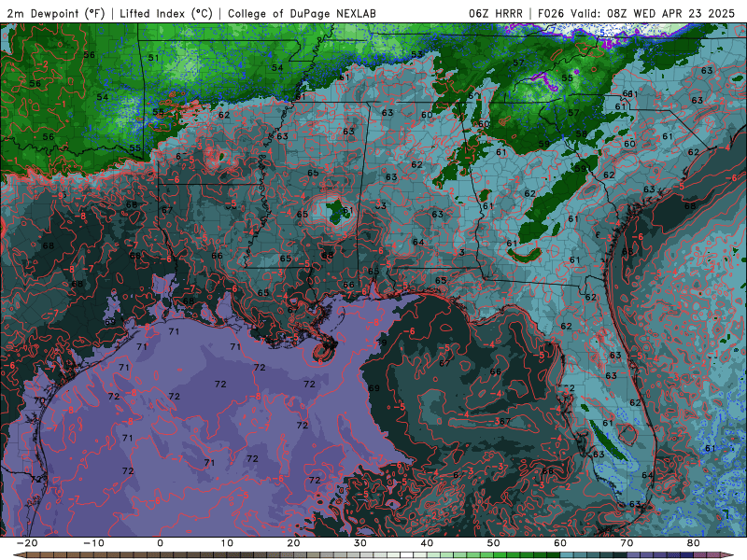Click the 58 dewpoint value in Georgia
Image resolution: width=747 pixels, height=560 pixels.
coord(581,133)
